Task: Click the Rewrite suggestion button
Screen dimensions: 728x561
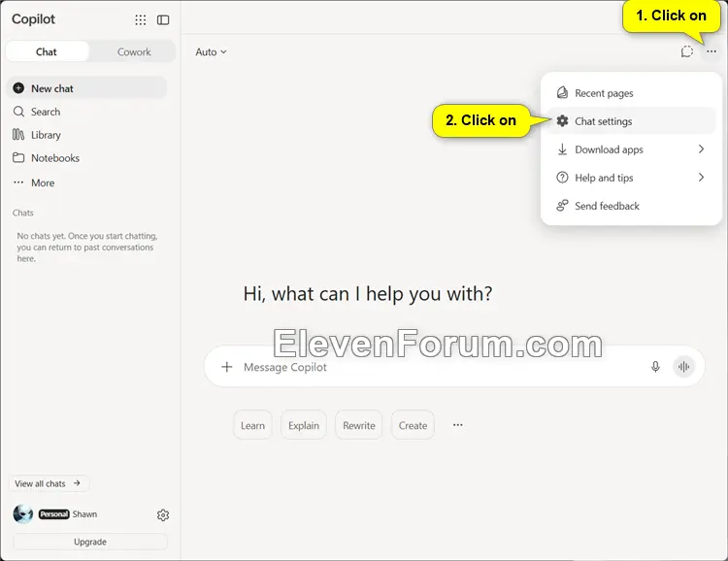Action: (x=359, y=425)
